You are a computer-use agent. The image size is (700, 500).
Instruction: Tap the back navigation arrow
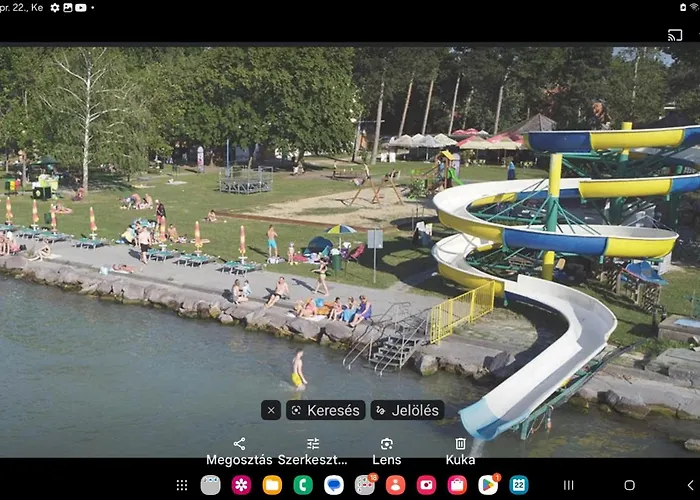(x=689, y=485)
